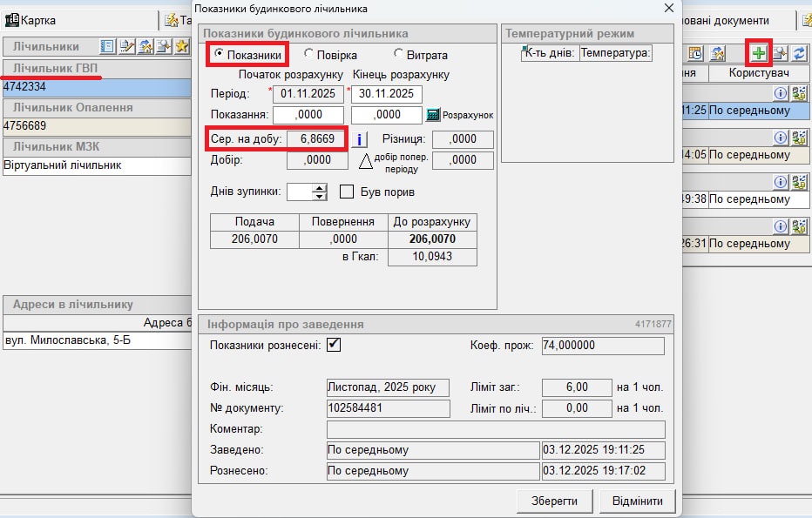This screenshot has height=518, width=812.
Task: Click the Коментар text field
Action: click(x=496, y=429)
